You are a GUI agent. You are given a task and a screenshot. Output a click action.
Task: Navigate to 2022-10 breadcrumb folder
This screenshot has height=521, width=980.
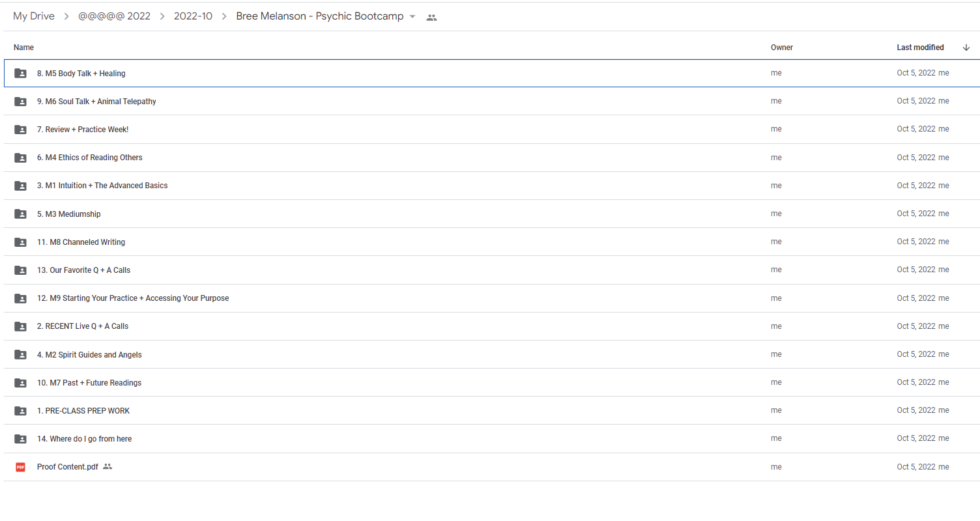point(193,16)
